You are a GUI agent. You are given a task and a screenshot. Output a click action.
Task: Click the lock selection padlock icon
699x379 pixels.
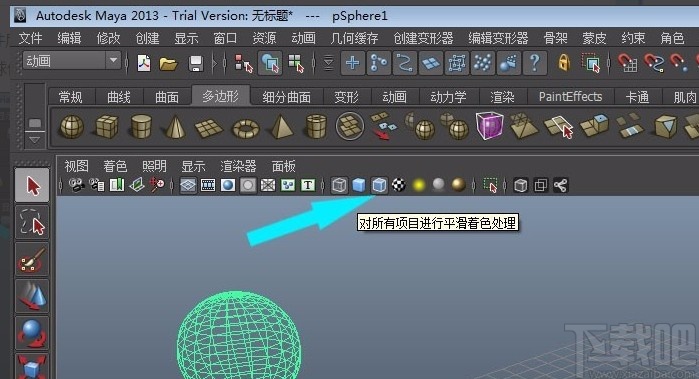564,62
